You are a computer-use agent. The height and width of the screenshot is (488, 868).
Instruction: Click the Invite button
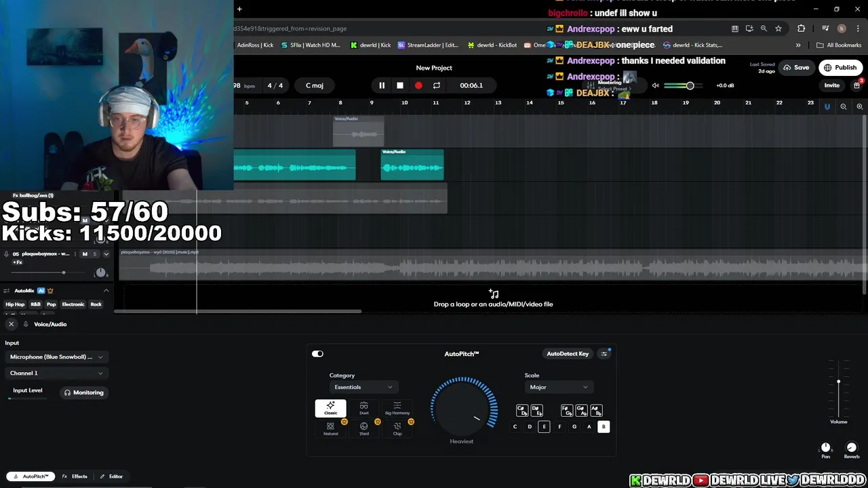(832, 85)
